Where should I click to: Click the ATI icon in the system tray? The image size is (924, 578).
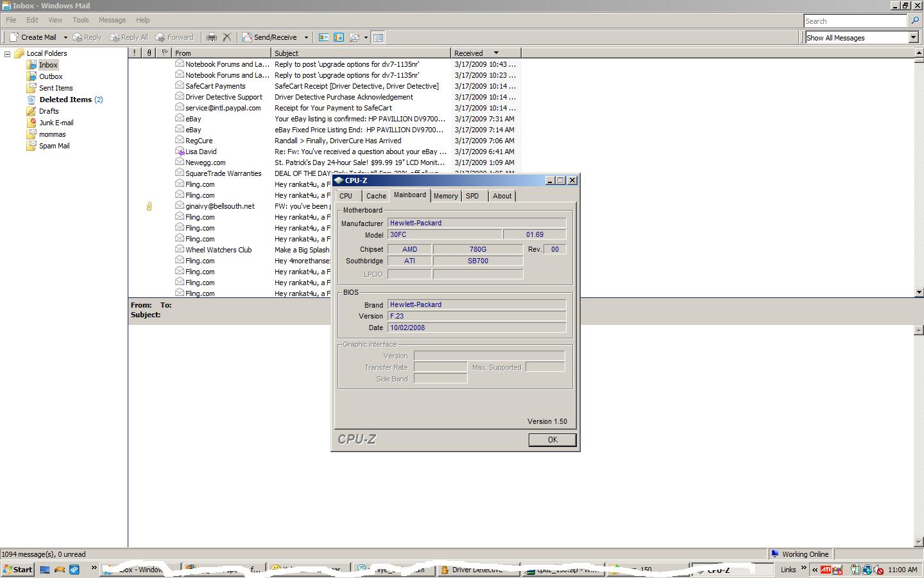pos(825,570)
